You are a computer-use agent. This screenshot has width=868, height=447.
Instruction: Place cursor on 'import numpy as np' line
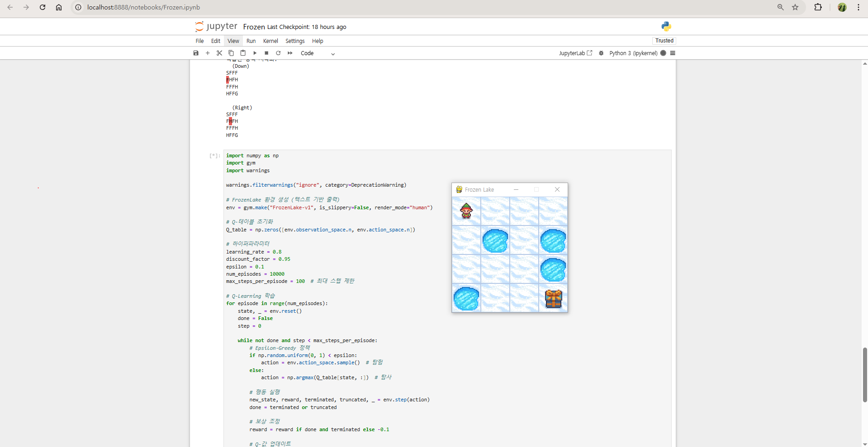[x=252, y=155]
